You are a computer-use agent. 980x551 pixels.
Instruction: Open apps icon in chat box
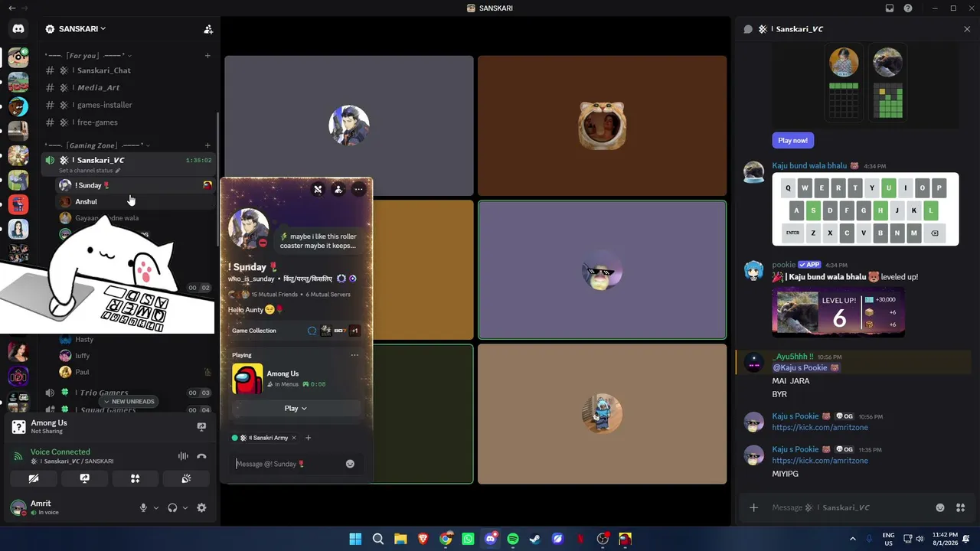point(961,507)
